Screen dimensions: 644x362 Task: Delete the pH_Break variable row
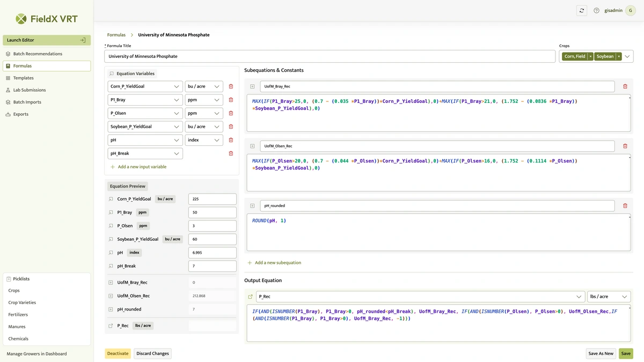231,153
